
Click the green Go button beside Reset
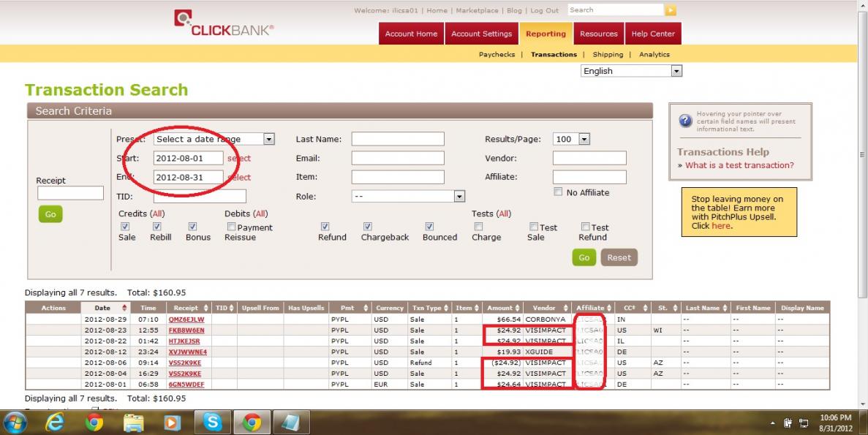click(x=584, y=257)
